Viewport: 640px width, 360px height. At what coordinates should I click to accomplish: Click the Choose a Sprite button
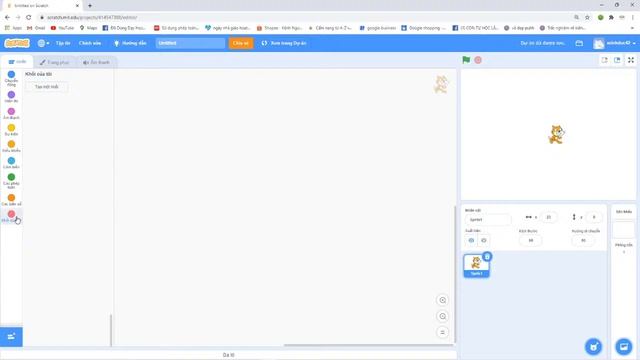(x=593, y=347)
